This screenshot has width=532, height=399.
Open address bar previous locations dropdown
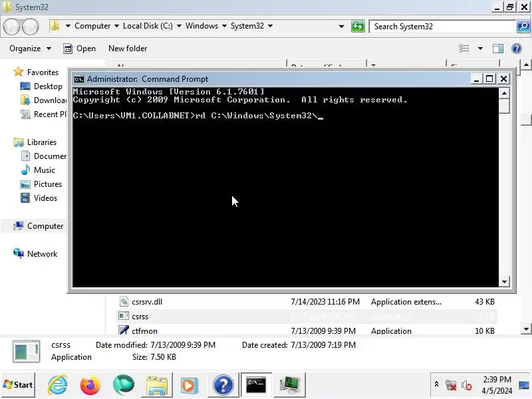click(341, 27)
